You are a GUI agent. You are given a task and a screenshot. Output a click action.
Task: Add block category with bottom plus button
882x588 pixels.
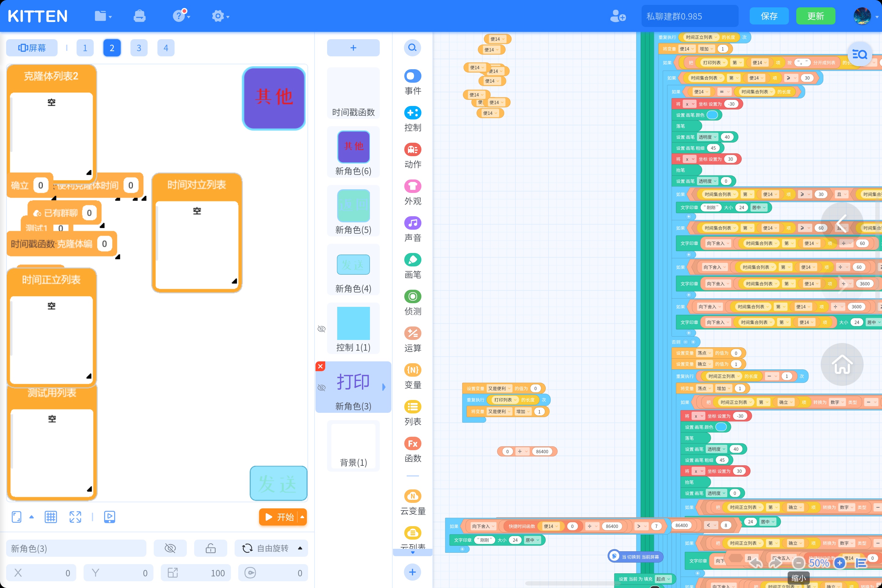click(413, 572)
